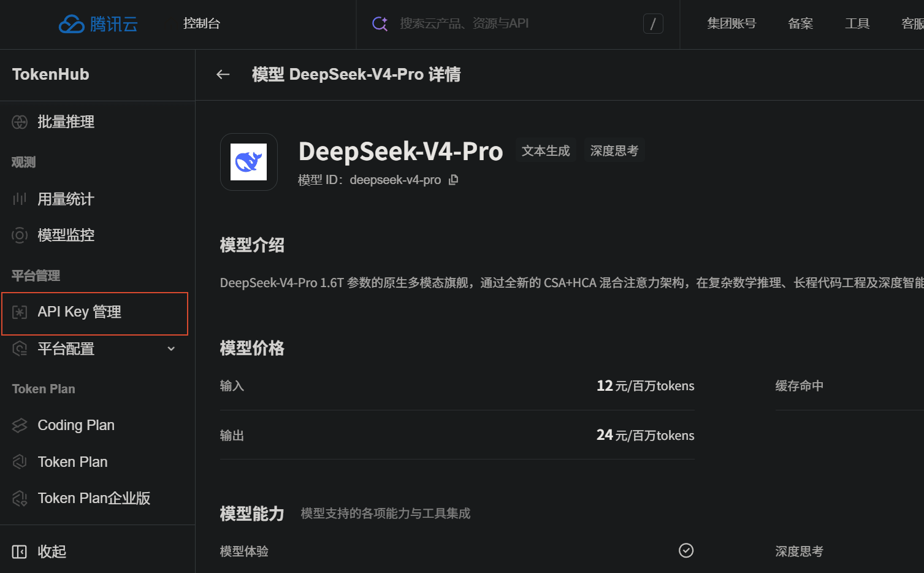Image resolution: width=924 pixels, height=573 pixels.
Task: Click the Token Plan企业版 icon
Action: 20,498
